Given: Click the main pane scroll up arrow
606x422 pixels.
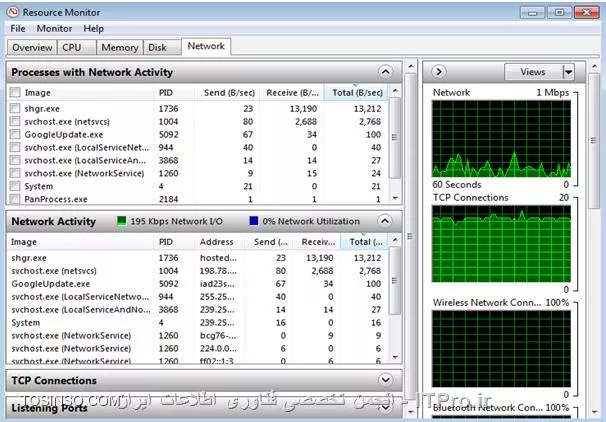Looking at the screenshot, I should 410,66.
